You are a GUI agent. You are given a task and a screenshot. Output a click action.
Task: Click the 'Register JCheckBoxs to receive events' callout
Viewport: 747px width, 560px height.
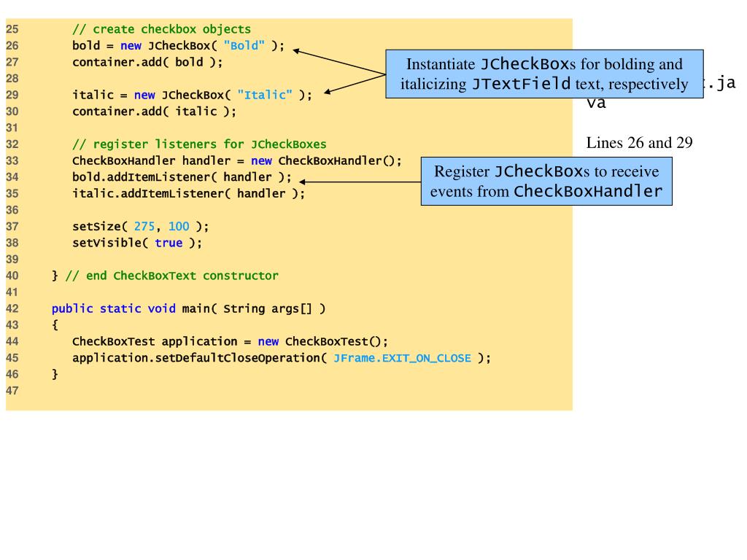click(546, 182)
